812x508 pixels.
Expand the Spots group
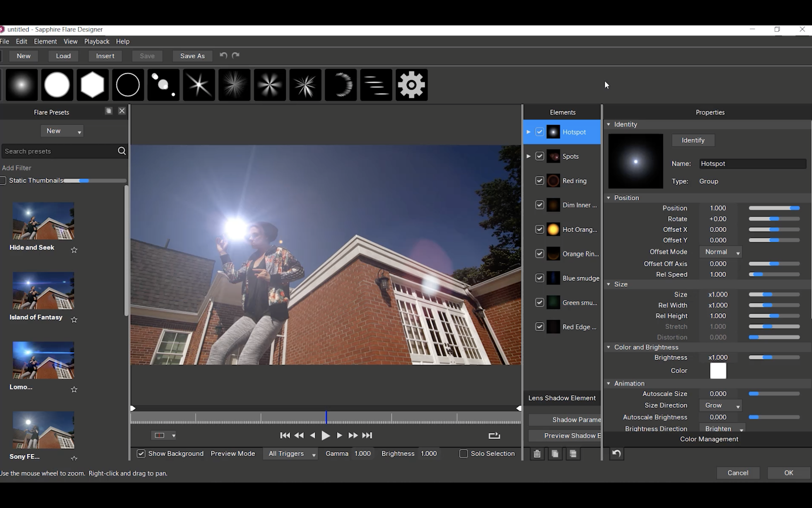529,156
